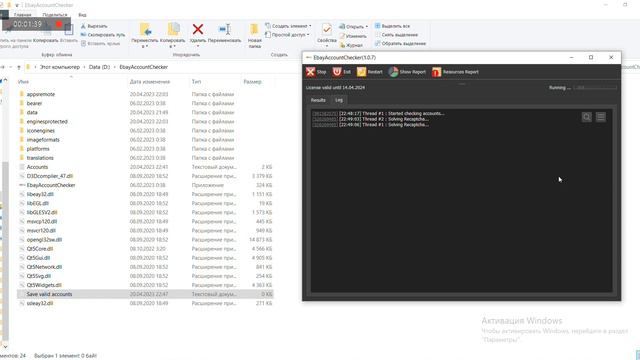Select the imageformats folder
Viewport: 640px width, 360px height.
tap(43, 140)
